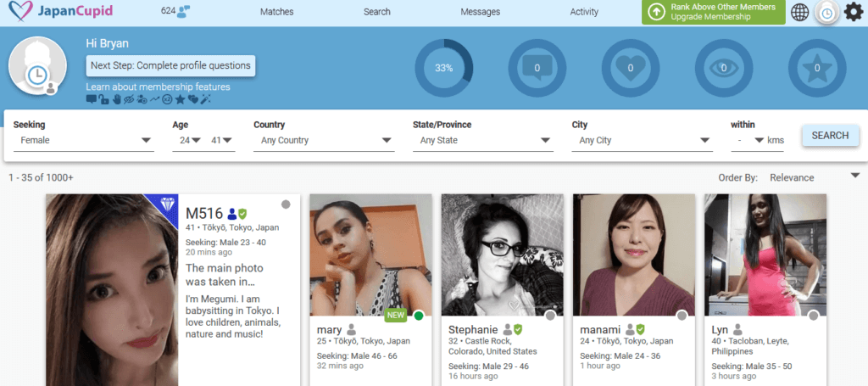Viewport: 868px width, 386px height.
Task: Open the Seeking Female dropdown
Action: click(84, 141)
